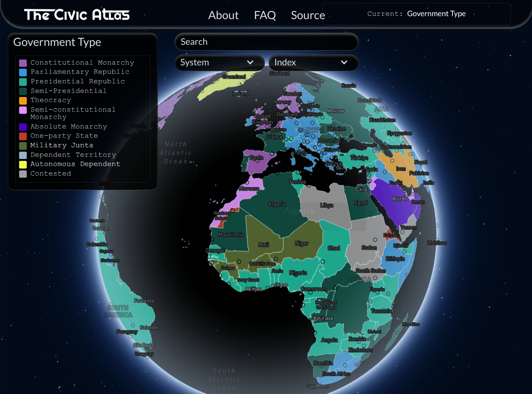Viewport: 532px width, 394px height.
Task: Select the Parliamentary Republic blue swatch
Action: pos(23,72)
